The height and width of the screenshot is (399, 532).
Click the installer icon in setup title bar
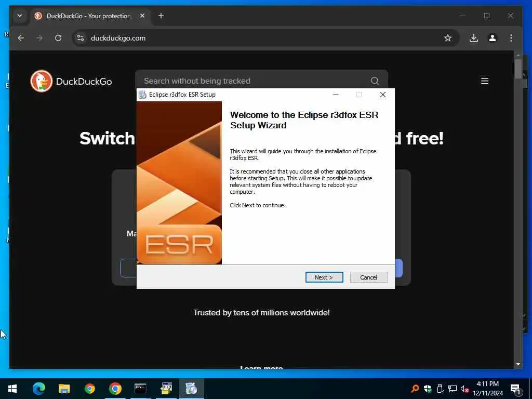pyautogui.click(x=142, y=95)
